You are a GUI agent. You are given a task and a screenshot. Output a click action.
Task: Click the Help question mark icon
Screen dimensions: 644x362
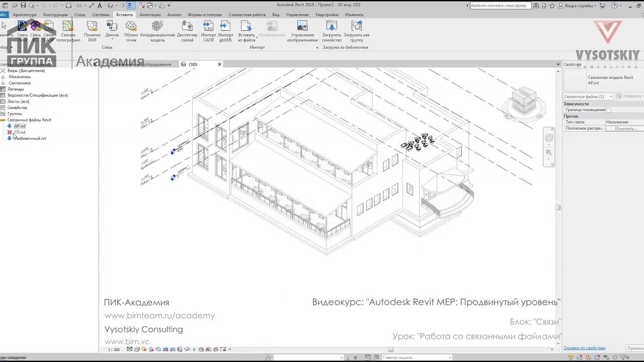pos(614,6)
